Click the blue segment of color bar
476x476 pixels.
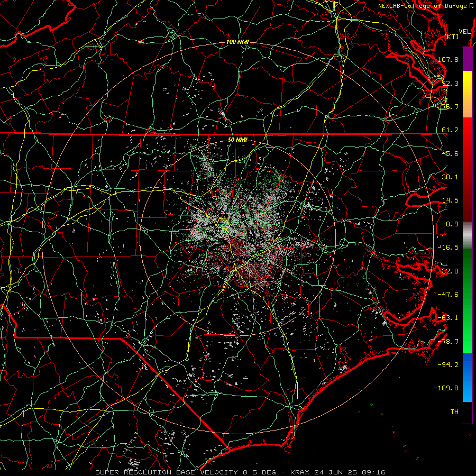pos(467,377)
